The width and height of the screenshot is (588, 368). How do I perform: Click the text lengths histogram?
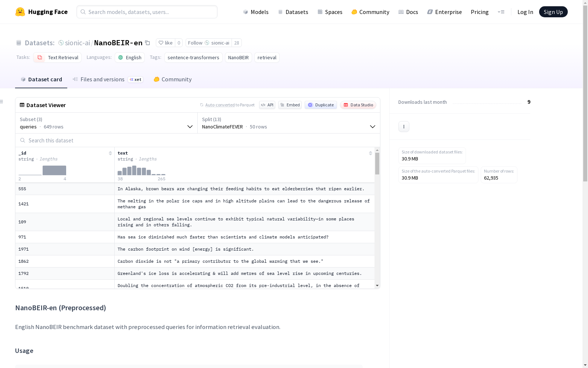click(x=141, y=170)
